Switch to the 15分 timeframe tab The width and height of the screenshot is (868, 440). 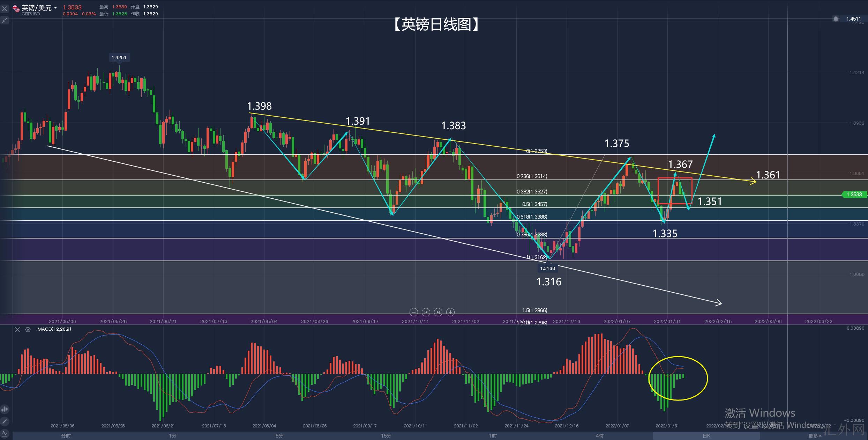click(386, 436)
